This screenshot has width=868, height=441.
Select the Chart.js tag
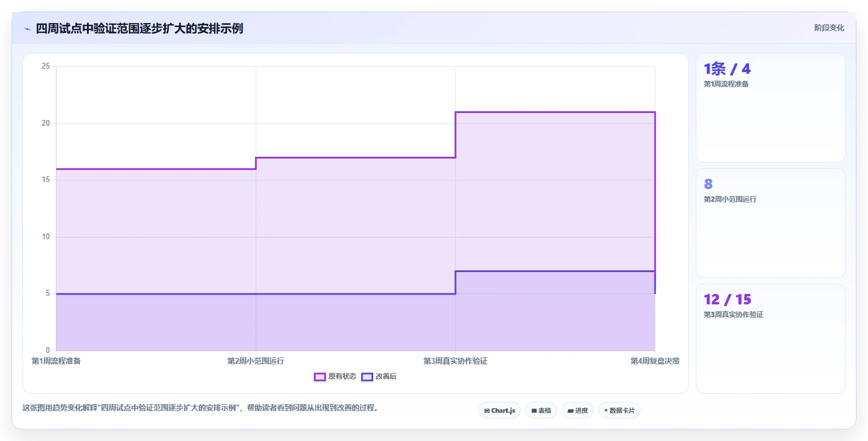coord(499,410)
